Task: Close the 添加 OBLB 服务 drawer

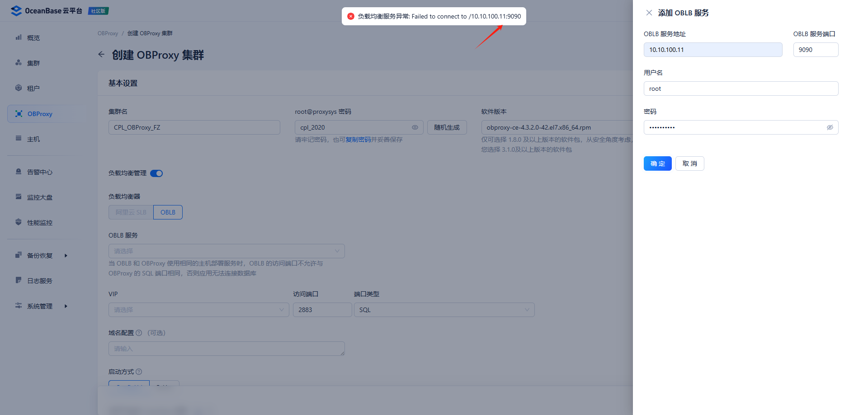Action: tap(649, 13)
